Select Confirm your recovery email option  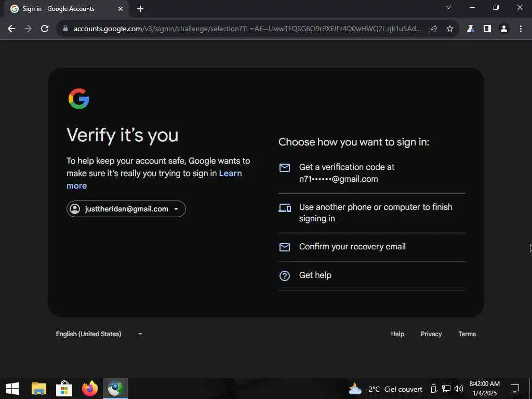pyautogui.click(x=372, y=247)
